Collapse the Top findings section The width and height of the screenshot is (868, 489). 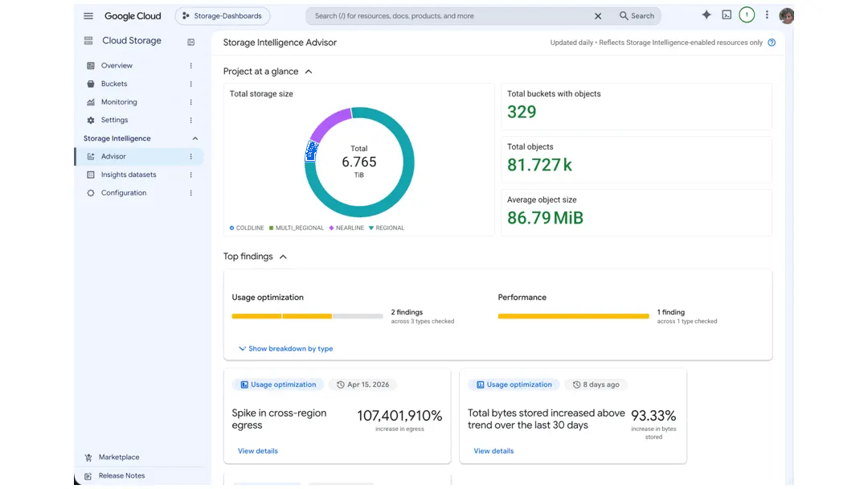283,257
